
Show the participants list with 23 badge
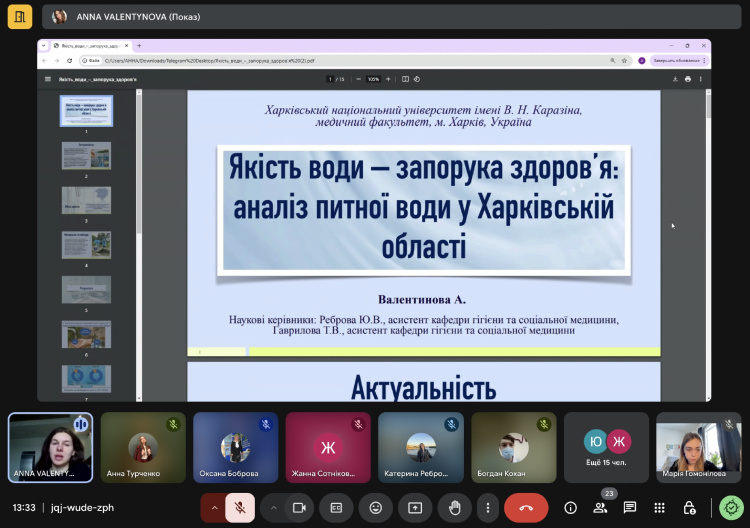point(600,508)
